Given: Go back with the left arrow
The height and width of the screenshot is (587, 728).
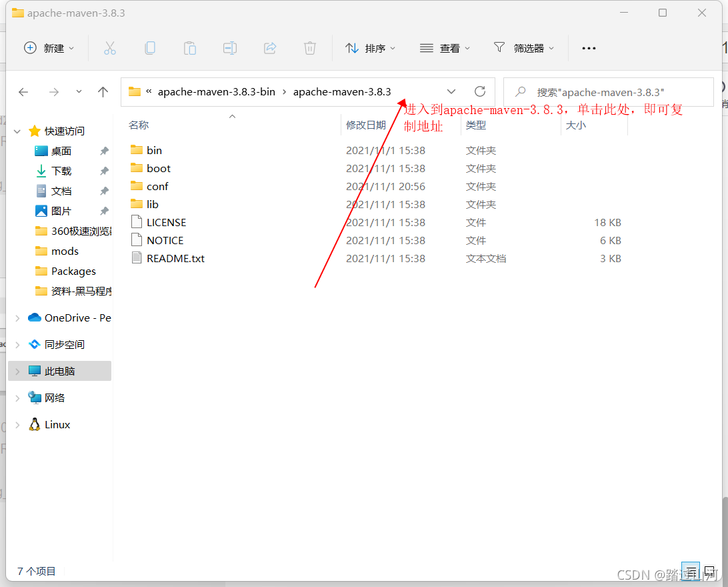Looking at the screenshot, I should (23, 92).
